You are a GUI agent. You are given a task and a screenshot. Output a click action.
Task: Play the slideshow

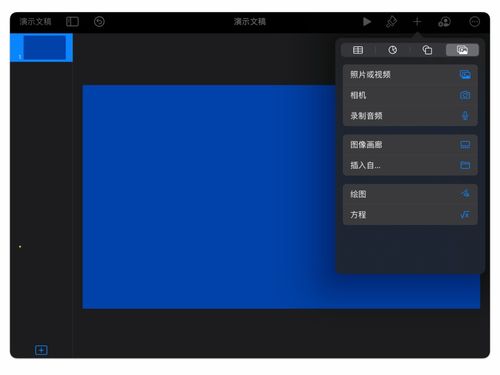tap(367, 22)
